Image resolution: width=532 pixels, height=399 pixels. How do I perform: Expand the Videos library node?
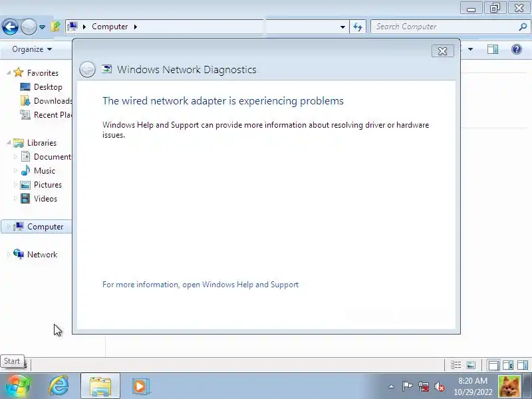click(15, 198)
